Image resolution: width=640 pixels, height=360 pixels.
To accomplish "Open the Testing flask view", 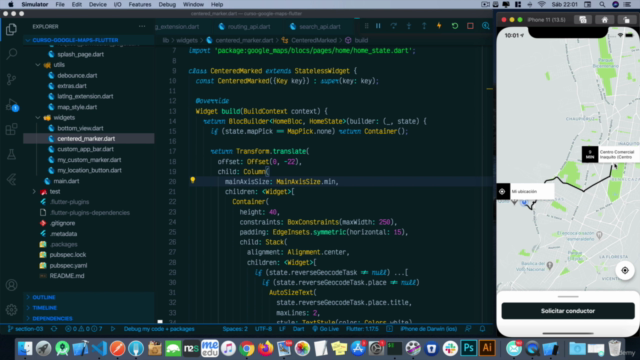I will pos(11,154).
